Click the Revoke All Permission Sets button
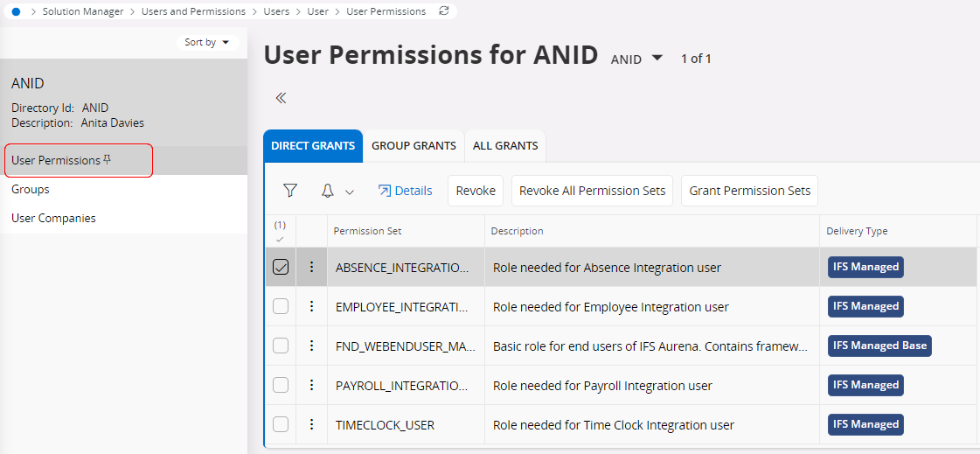Image resolution: width=980 pixels, height=454 pixels. [x=592, y=191]
